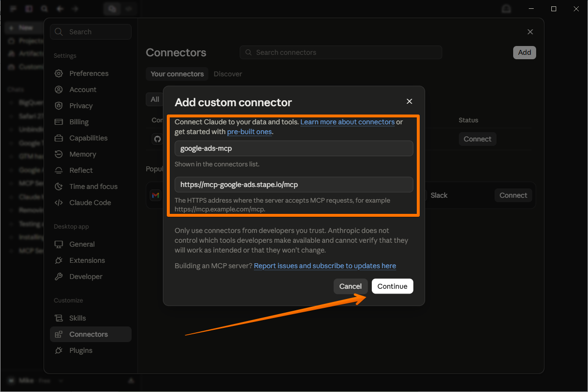Open Developer settings
Image resolution: width=588 pixels, height=392 pixels.
click(90, 277)
